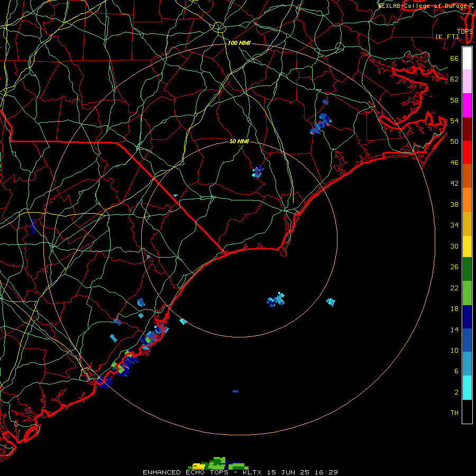The width and height of the screenshot is (476, 476).
Task: Click the TOPS legend title
Action: 465,31
